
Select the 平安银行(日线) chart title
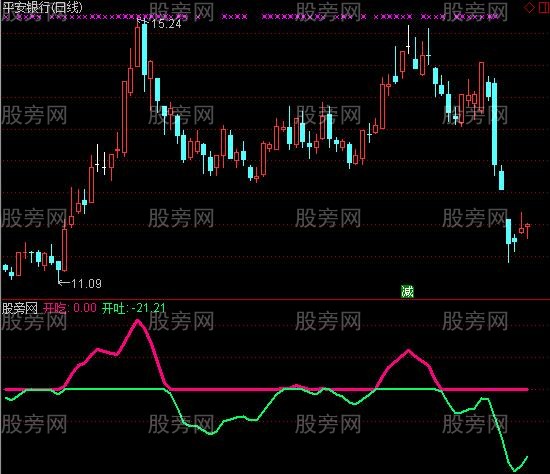click(x=43, y=8)
